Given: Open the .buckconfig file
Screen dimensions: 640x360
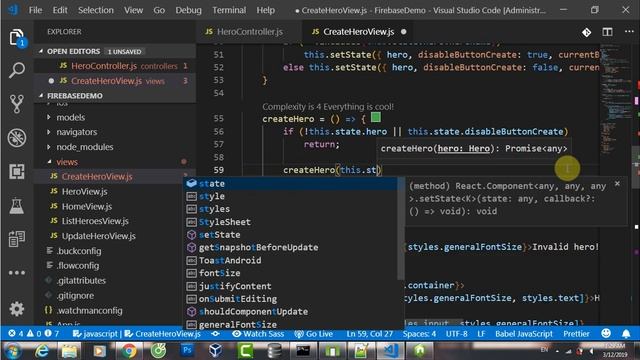Looking at the screenshot, I should [x=79, y=251].
